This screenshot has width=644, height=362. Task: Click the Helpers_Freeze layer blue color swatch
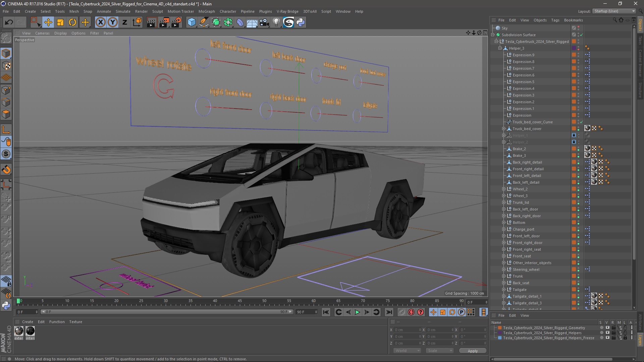click(x=500, y=338)
